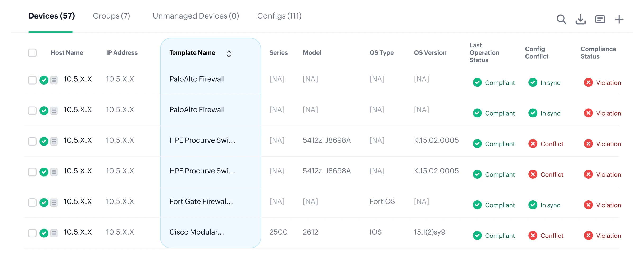The image size is (644, 260).
Task: Check the select-all checkbox in the header
Action: pos(32,53)
